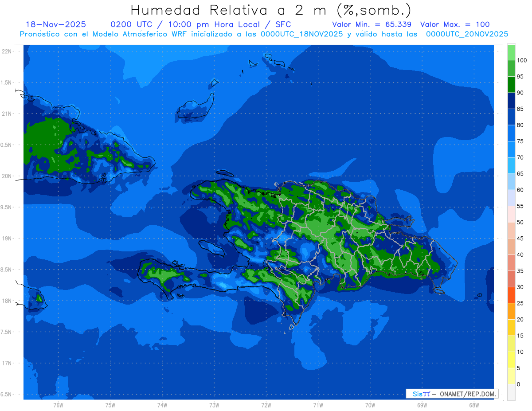532x411 pixels.
Task: Click the '19N' latitude label
Action: (7, 238)
